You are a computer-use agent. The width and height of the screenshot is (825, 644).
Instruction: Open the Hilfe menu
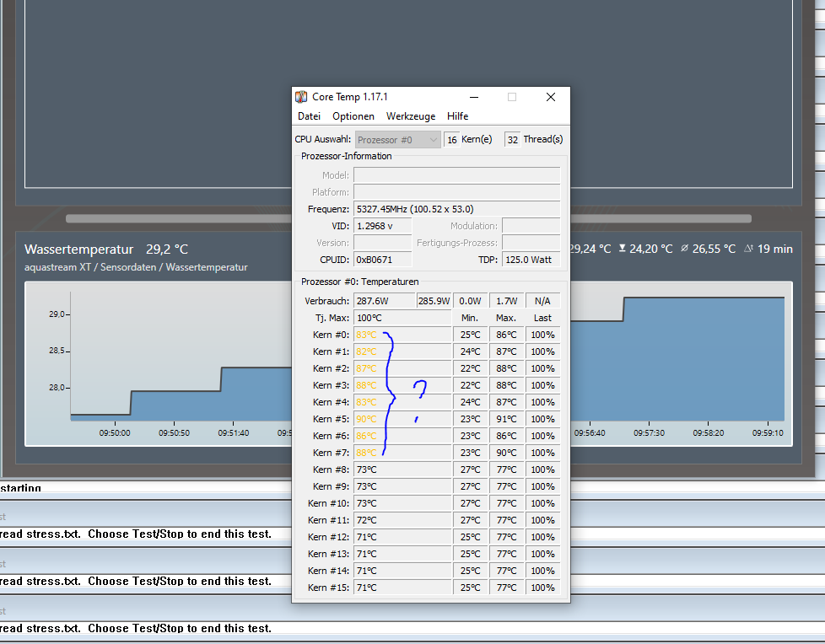point(457,116)
